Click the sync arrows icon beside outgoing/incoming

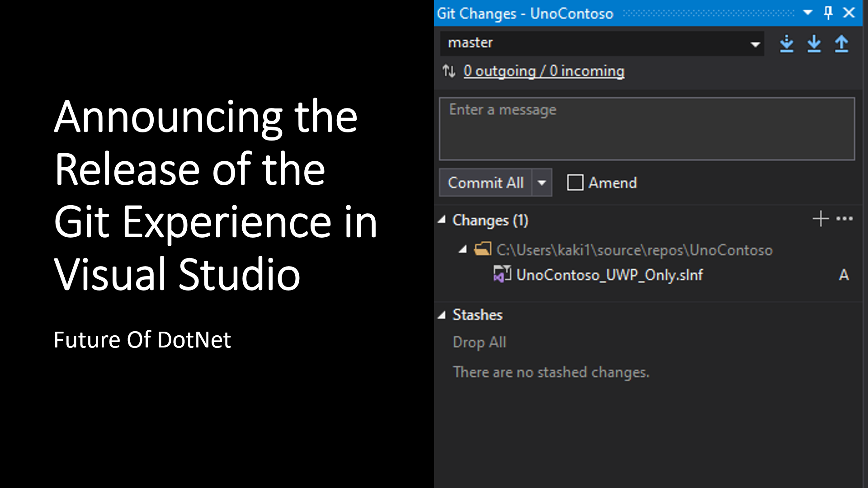click(449, 71)
